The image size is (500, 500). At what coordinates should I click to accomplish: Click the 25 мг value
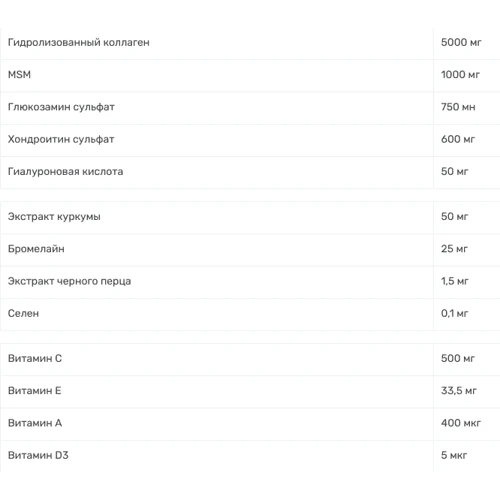(454, 249)
